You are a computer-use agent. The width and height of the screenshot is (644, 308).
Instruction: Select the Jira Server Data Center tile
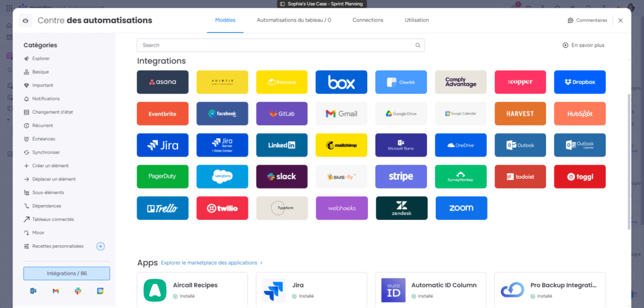[x=222, y=145]
